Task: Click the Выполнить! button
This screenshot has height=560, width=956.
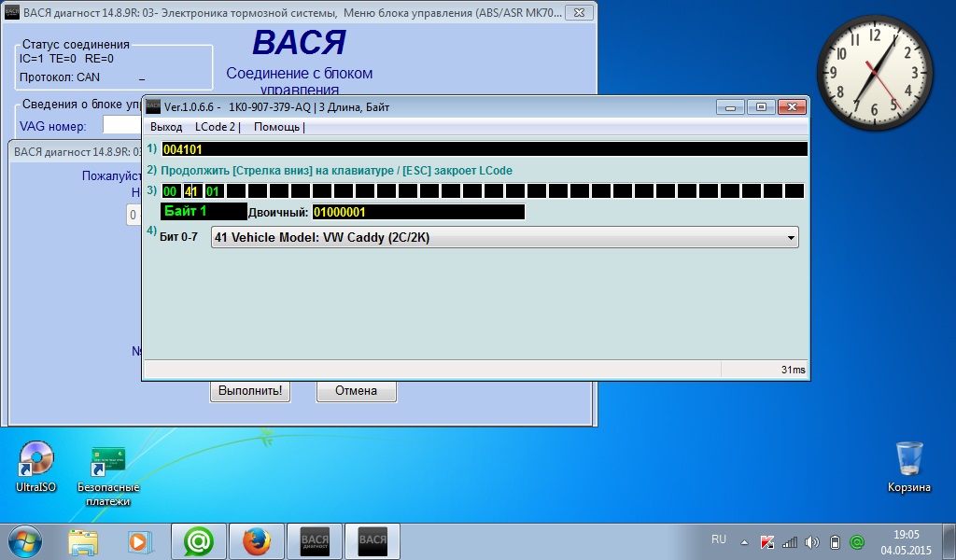Action: [x=250, y=391]
